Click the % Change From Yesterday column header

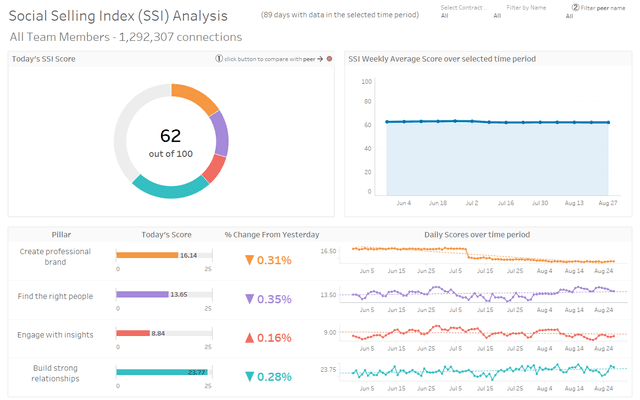tap(266, 234)
